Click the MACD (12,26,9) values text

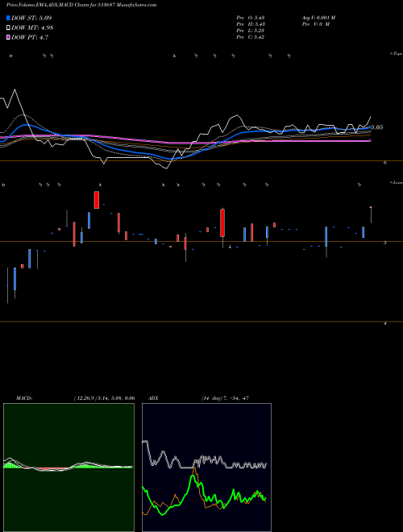tap(104, 398)
